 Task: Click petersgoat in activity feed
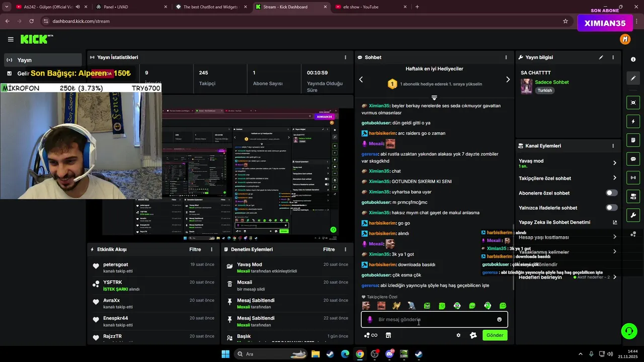click(x=116, y=264)
